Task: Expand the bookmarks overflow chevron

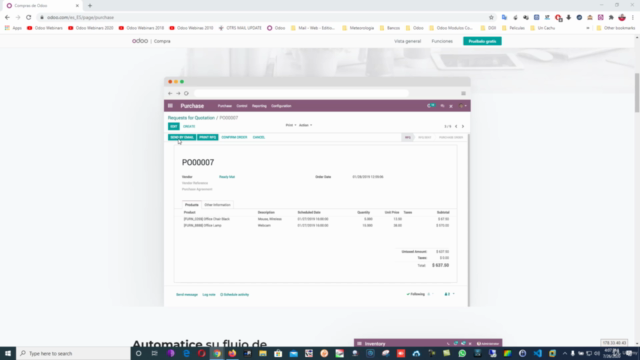Action: pyautogui.click(x=588, y=28)
